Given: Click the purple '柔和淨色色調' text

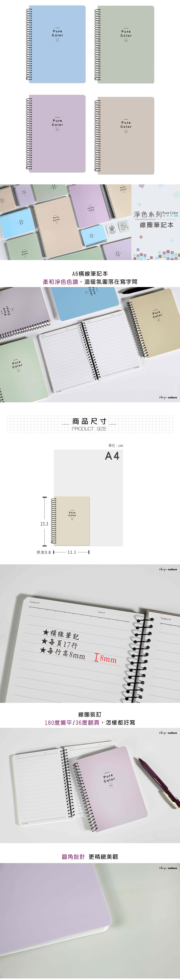Looking at the screenshot, I should pyautogui.click(x=60, y=282).
